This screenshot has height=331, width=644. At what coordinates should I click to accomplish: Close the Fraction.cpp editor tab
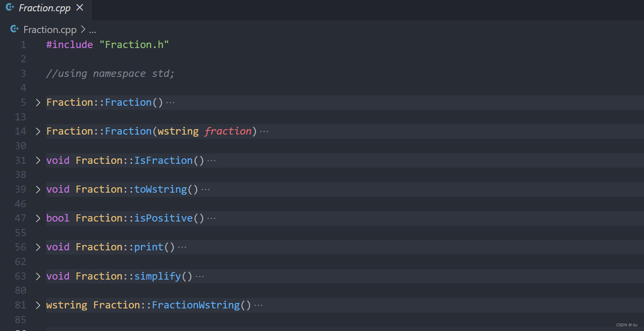80,8
